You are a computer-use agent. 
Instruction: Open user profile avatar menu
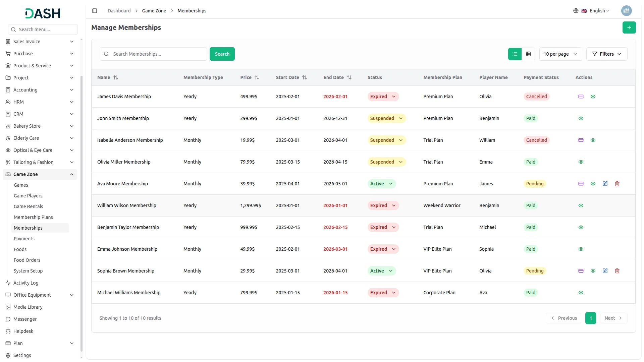(x=626, y=11)
